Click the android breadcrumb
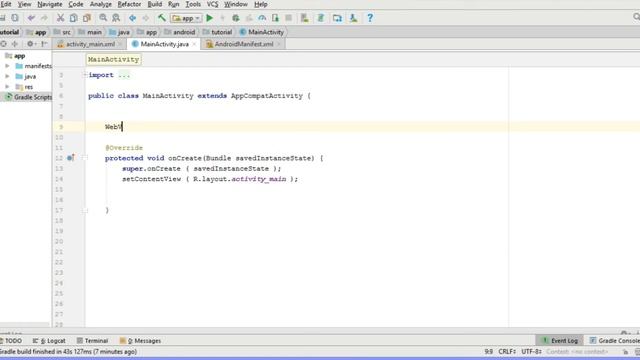640x360 pixels. pos(180,32)
